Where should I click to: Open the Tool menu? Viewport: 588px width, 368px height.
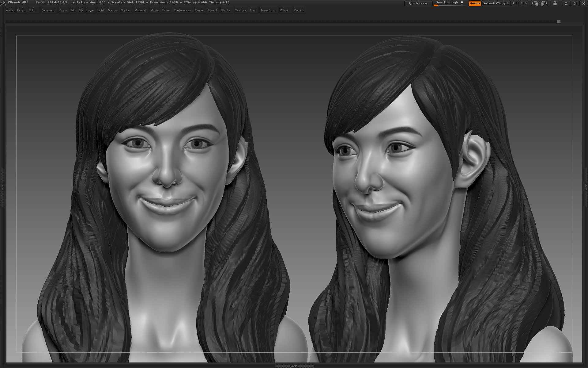pos(253,10)
